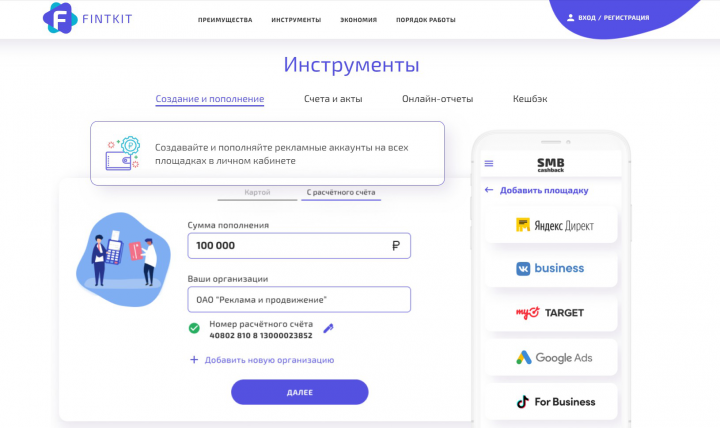Screen dimensions: 720x428
Task: Select the VK business platform card
Action: point(551,269)
